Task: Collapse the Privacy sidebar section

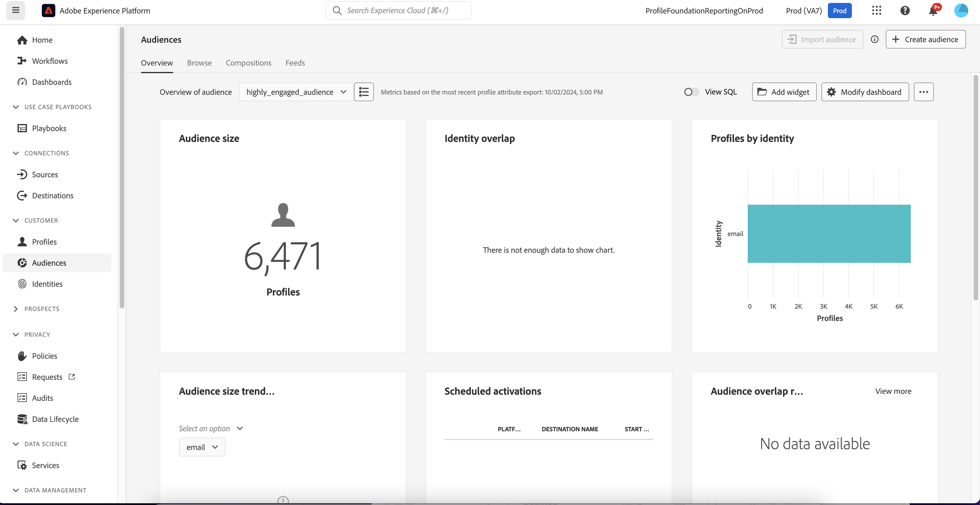Action: [16, 334]
